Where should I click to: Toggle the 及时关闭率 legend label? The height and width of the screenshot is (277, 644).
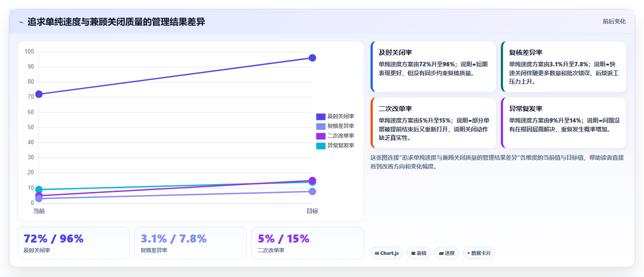[x=341, y=116]
